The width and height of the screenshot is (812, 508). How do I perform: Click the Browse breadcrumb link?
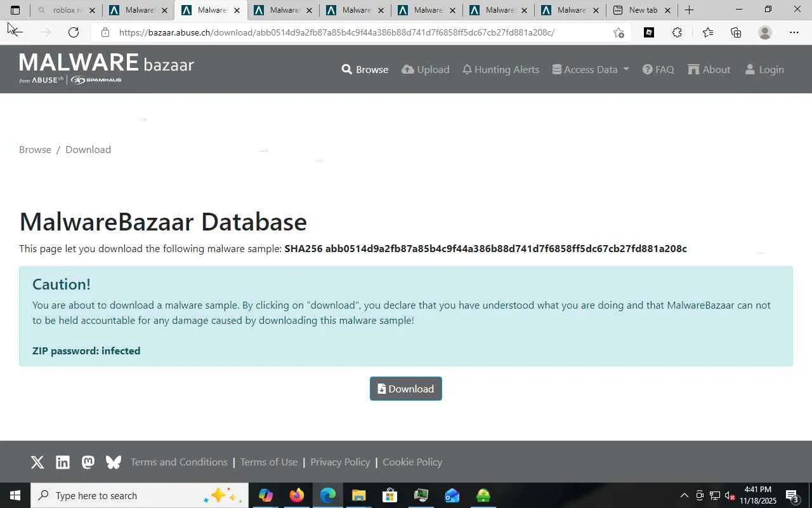(35, 149)
